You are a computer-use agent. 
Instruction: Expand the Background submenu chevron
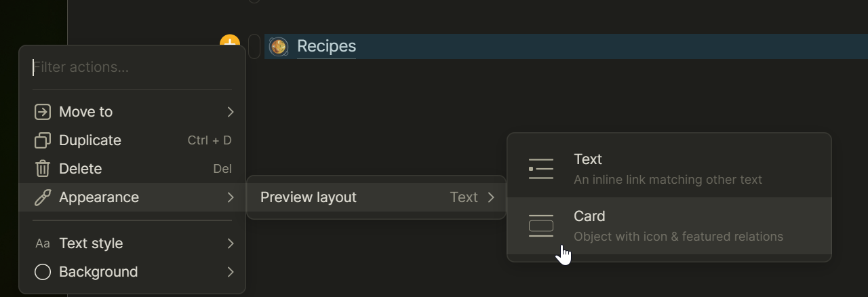231,272
